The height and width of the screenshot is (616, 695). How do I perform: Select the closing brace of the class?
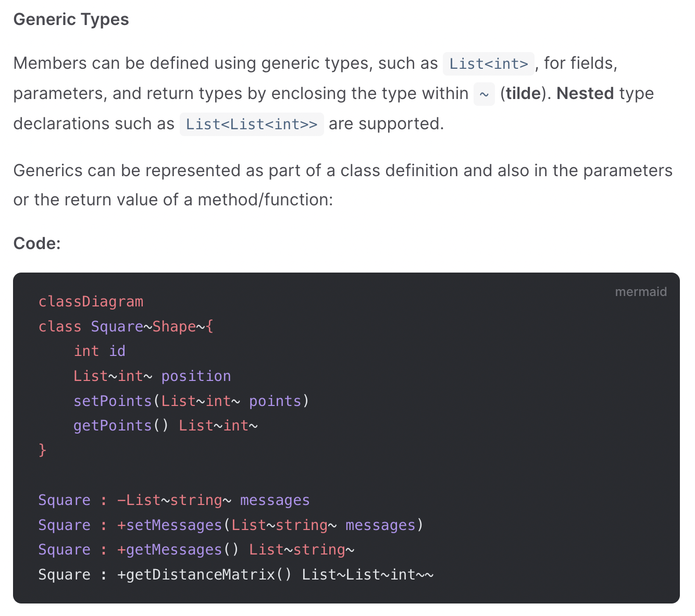pos(42,450)
